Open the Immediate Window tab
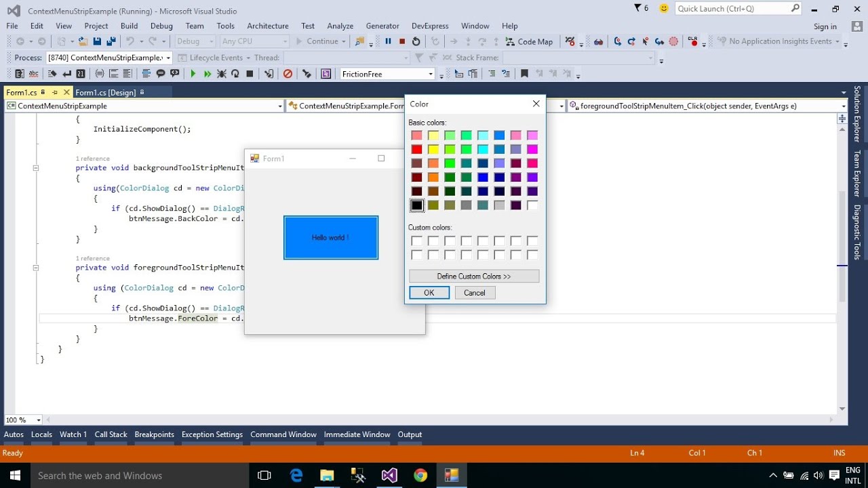Screen dimensions: 868x488 (x=357, y=434)
